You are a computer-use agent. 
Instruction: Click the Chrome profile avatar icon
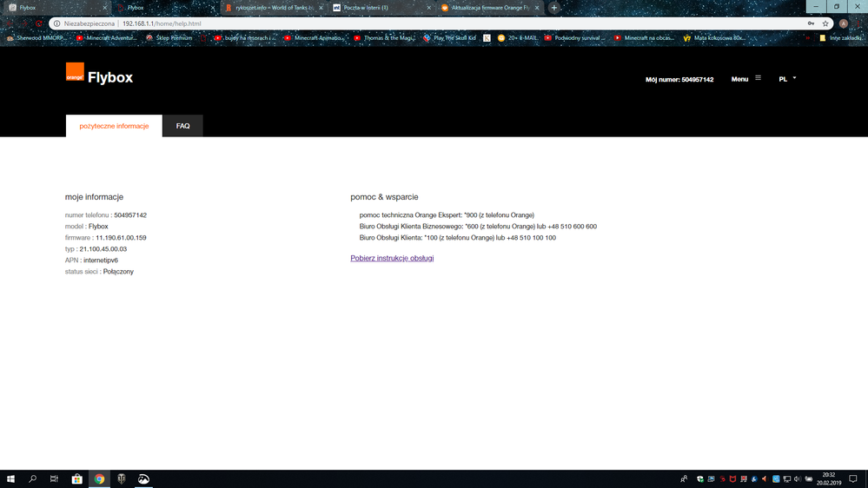tap(843, 23)
